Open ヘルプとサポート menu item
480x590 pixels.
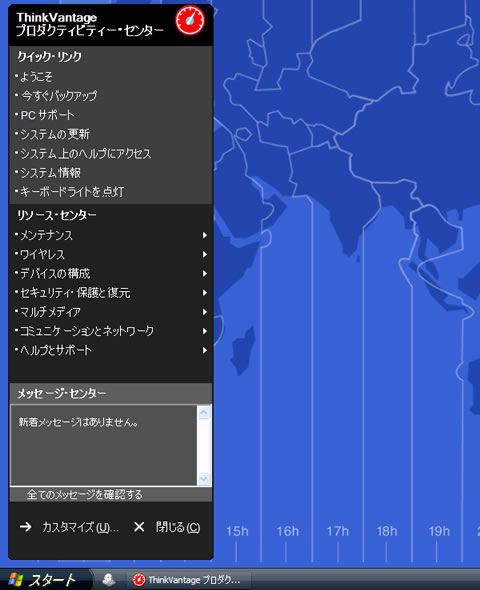tap(53, 350)
